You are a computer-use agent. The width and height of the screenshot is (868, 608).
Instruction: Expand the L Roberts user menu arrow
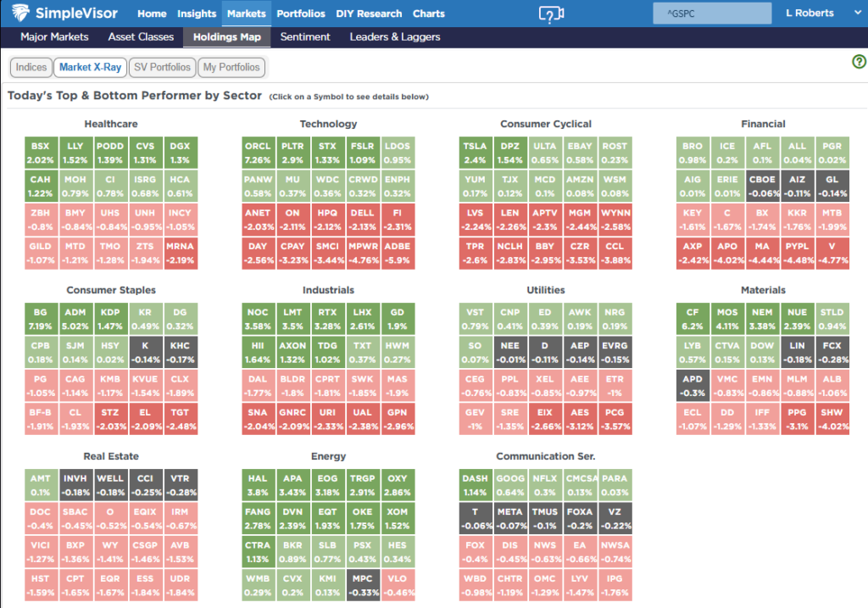click(x=858, y=12)
